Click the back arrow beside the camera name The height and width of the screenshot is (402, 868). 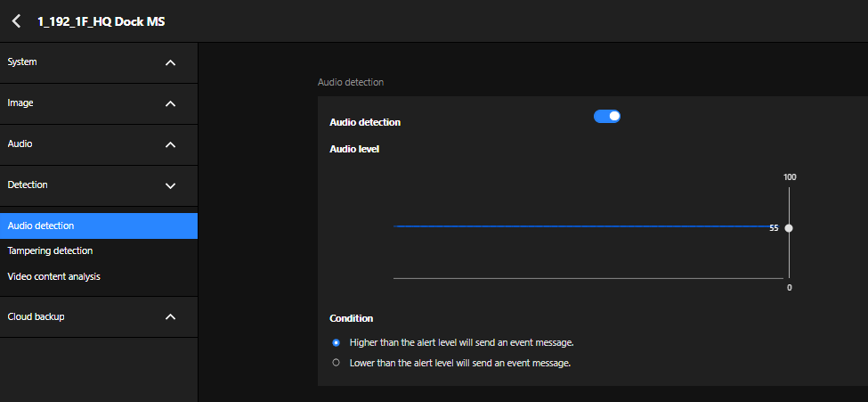pyautogui.click(x=17, y=21)
